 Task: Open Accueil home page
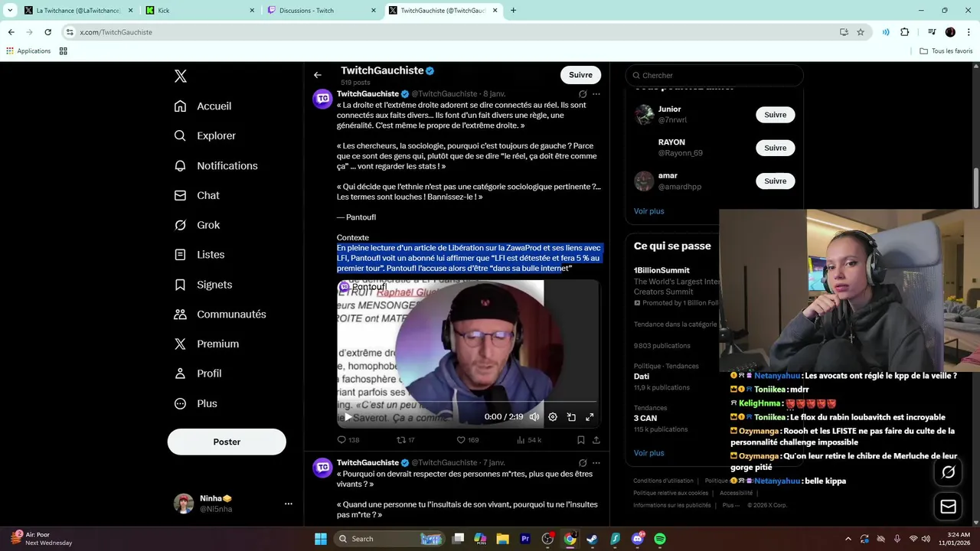point(203,106)
